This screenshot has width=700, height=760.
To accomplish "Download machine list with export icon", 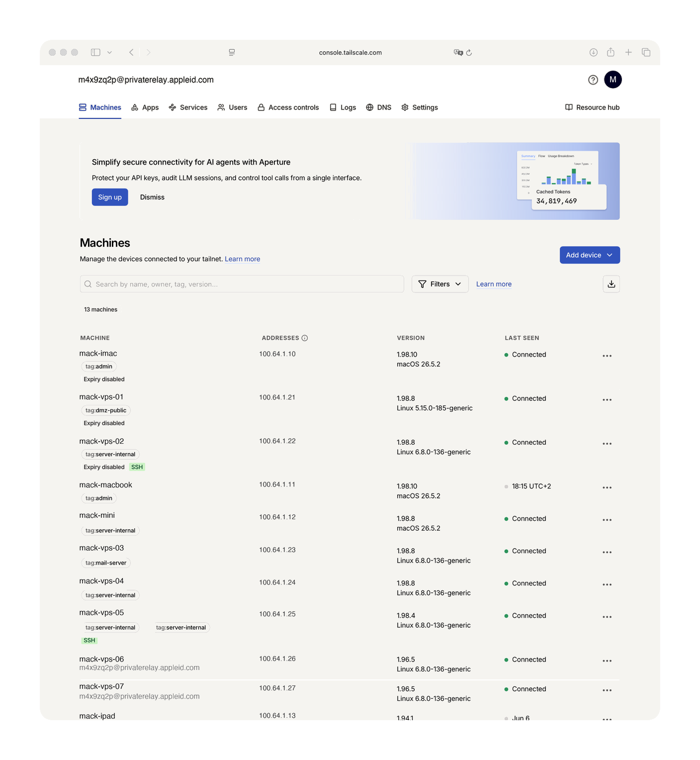I will coord(612,284).
